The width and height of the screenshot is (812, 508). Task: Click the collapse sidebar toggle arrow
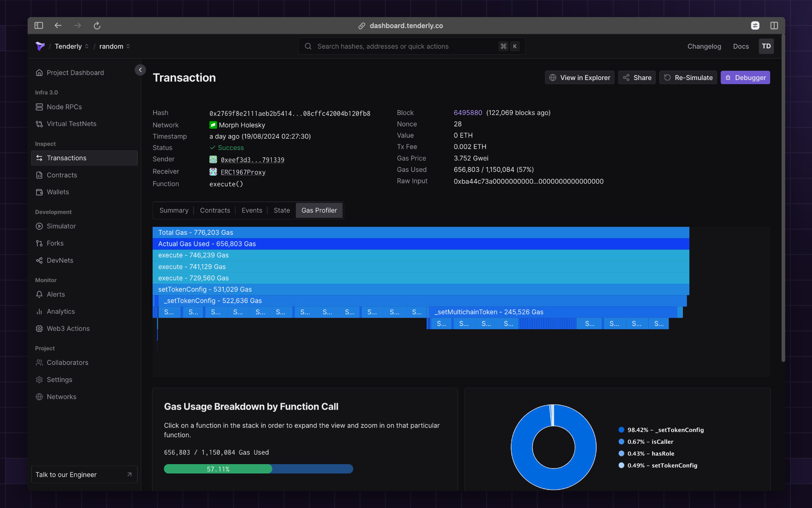140,69
